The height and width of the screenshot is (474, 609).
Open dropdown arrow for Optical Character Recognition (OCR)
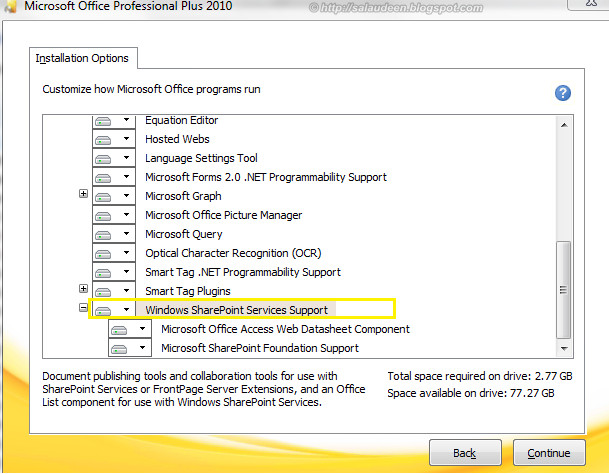[x=126, y=253]
